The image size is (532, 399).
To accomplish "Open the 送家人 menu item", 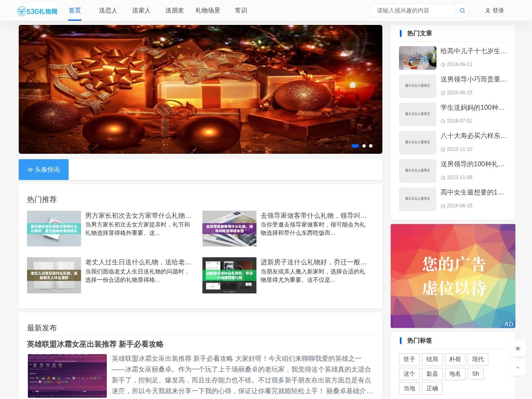I will click(141, 10).
